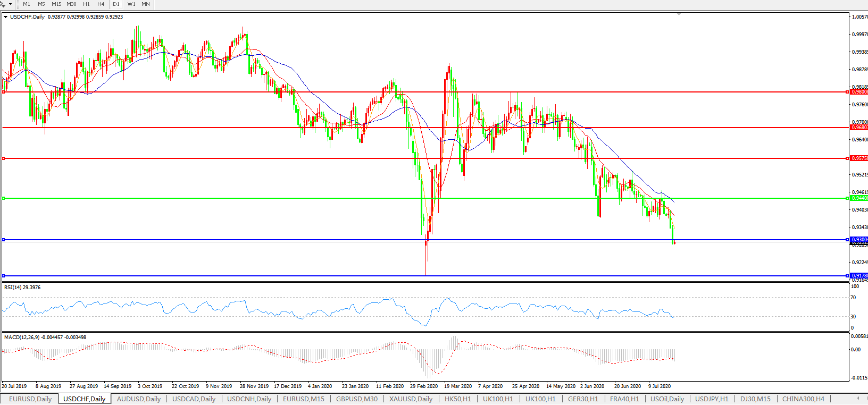Switch chart to the M1 timeframe
The image size is (868, 405).
click(27, 4)
